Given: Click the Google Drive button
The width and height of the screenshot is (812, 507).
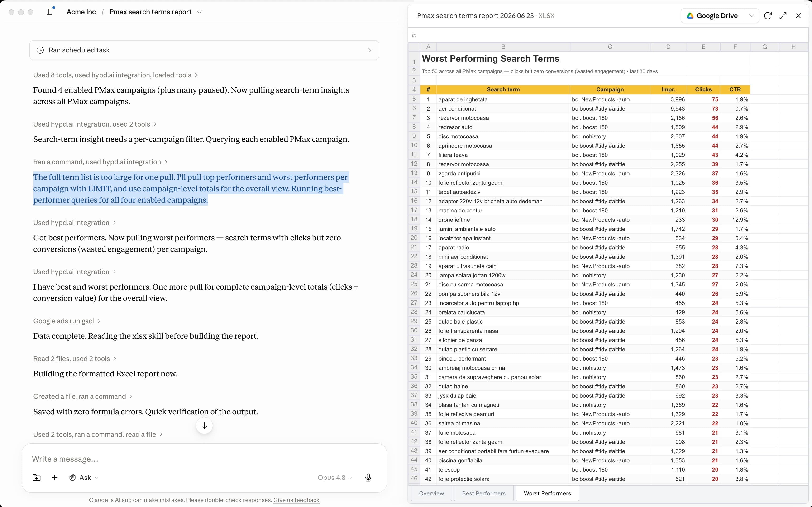Looking at the screenshot, I should 712,16.
